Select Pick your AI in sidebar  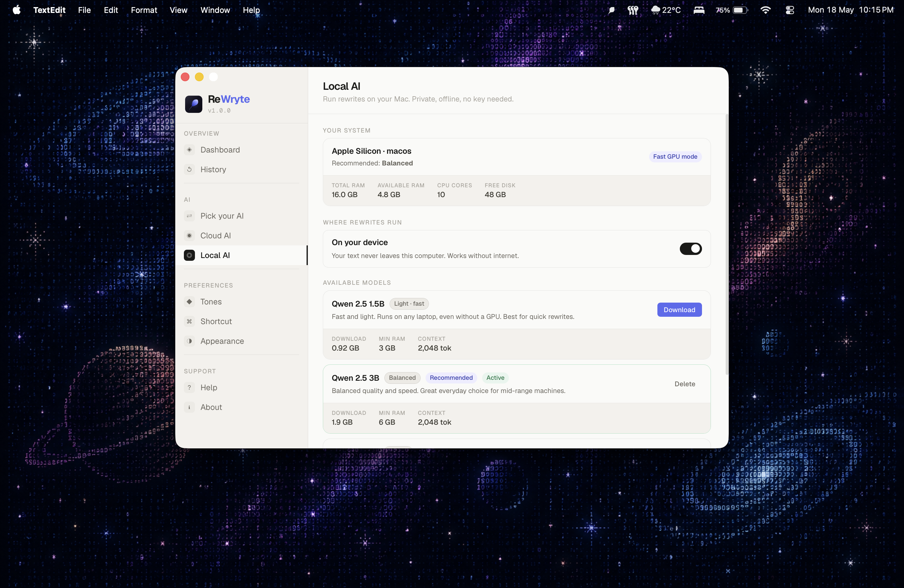242,216
